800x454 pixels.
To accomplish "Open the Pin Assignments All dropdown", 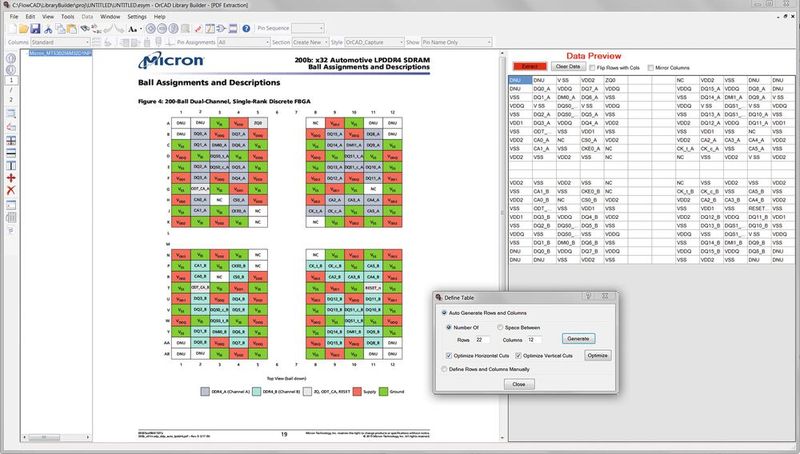I will coord(243,42).
